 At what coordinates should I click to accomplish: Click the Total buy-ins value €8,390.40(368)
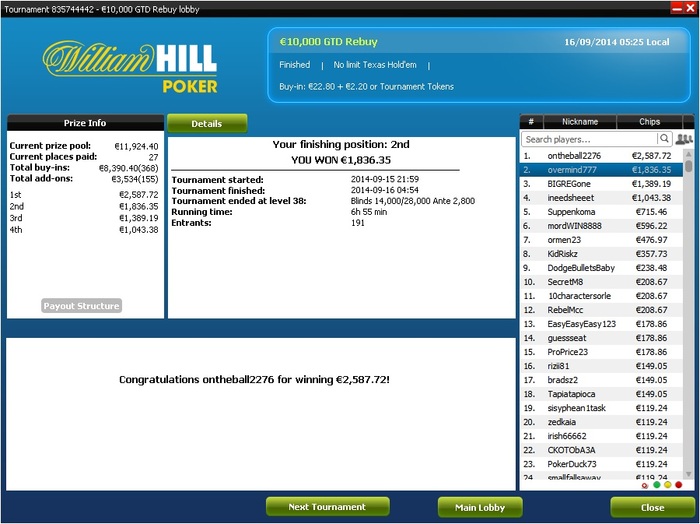click(129, 168)
